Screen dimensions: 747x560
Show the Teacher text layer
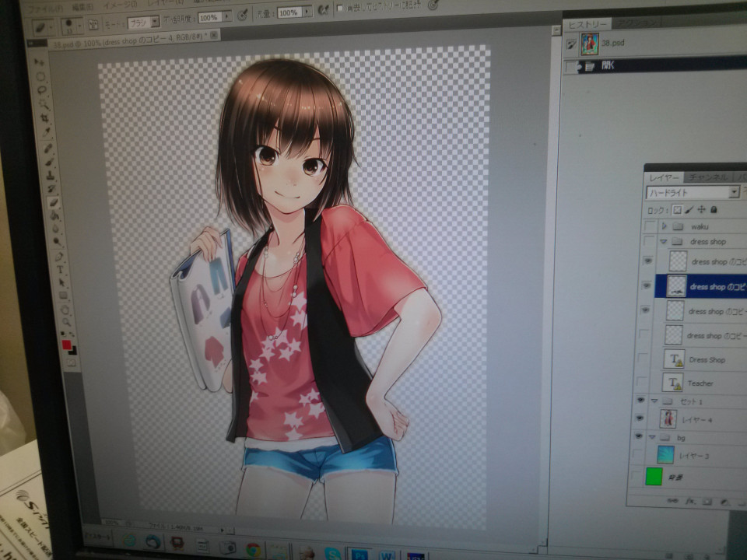[642, 381]
